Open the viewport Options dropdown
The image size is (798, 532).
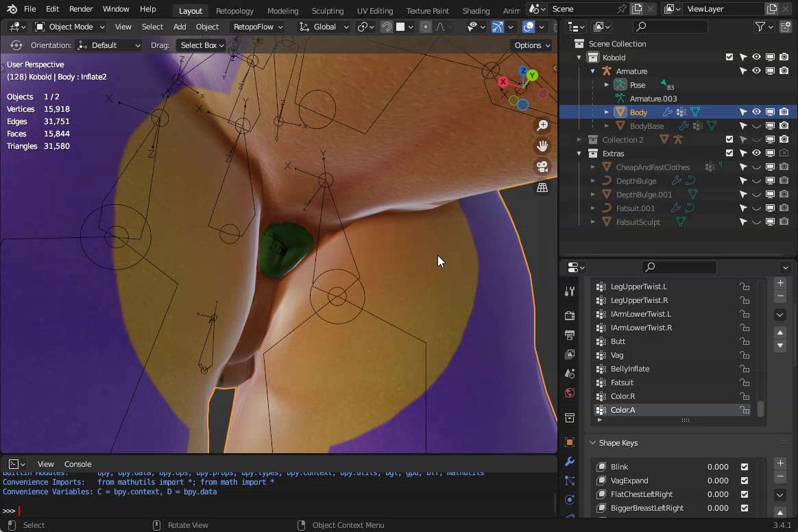(532, 45)
